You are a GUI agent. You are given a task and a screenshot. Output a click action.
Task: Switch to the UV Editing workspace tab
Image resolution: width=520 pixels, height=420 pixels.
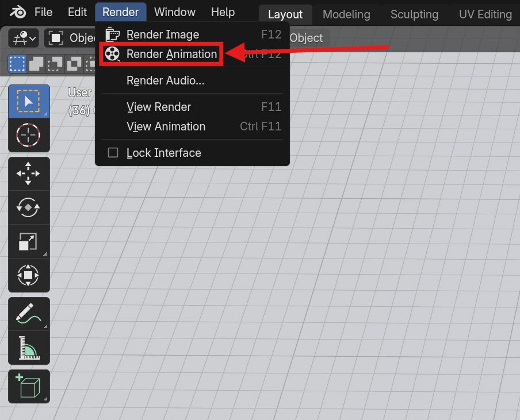(x=485, y=14)
